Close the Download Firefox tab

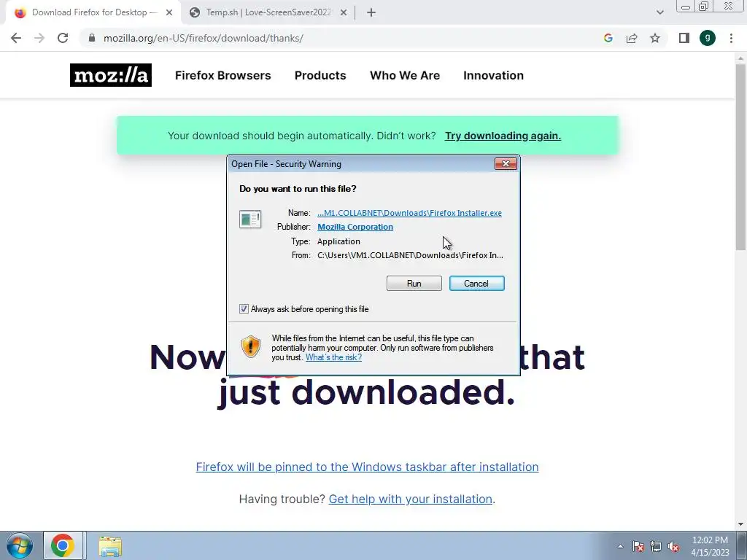[x=169, y=13]
